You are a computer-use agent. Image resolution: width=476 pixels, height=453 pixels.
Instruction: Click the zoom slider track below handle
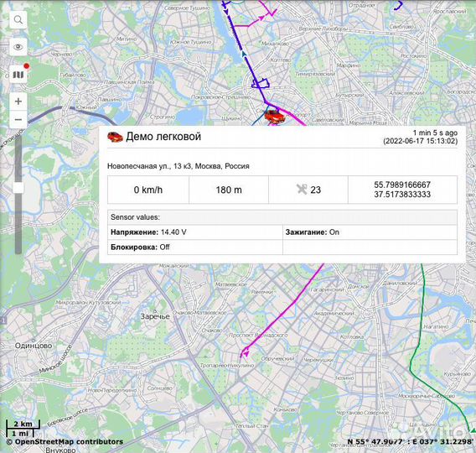tap(18, 223)
